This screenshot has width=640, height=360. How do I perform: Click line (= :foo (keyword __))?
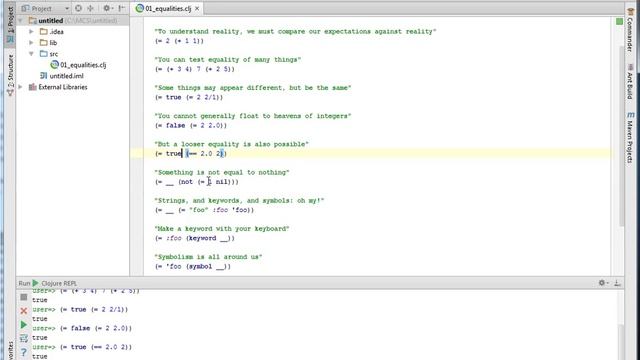point(195,238)
